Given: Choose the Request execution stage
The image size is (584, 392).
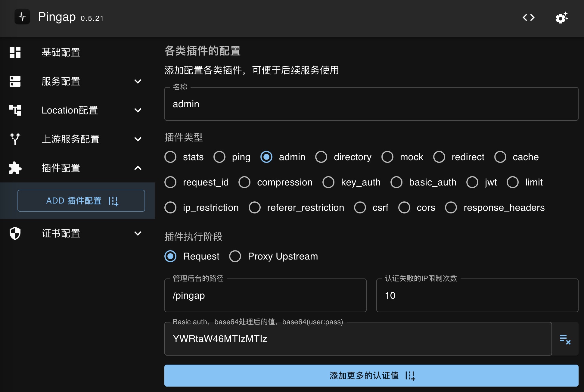Looking at the screenshot, I should [170, 256].
